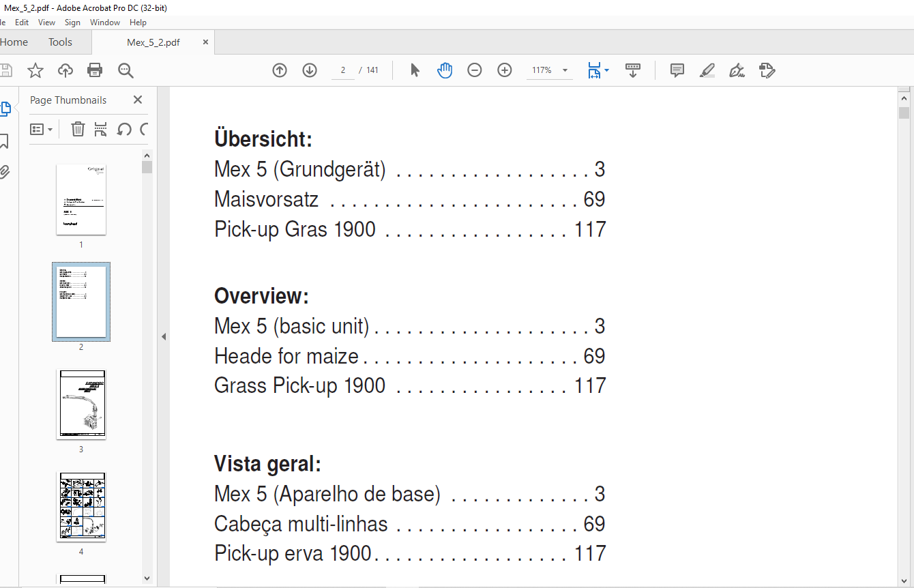Go to previous page arrow

coord(280,70)
